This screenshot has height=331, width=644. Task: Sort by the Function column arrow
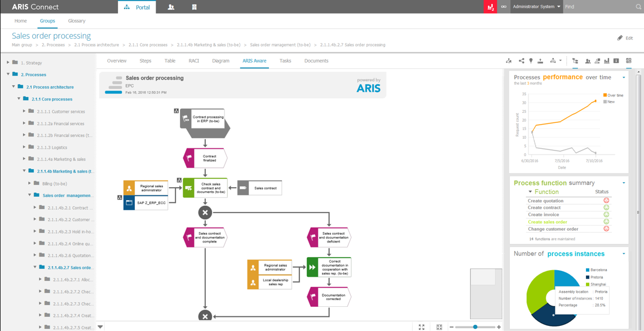pos(530,192)
